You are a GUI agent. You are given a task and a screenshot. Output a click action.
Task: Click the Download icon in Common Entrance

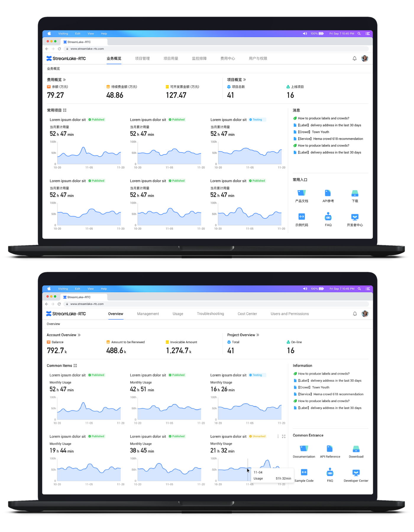pos(356,449)
